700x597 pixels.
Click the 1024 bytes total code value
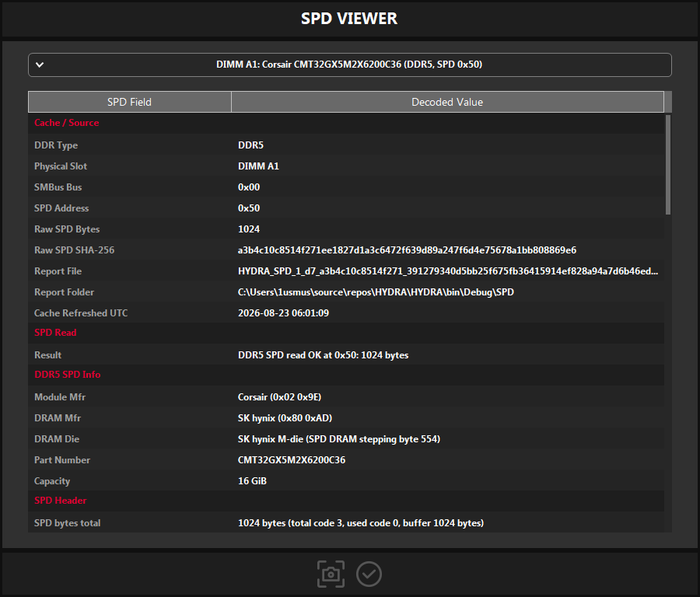click(x=361, y=522)
